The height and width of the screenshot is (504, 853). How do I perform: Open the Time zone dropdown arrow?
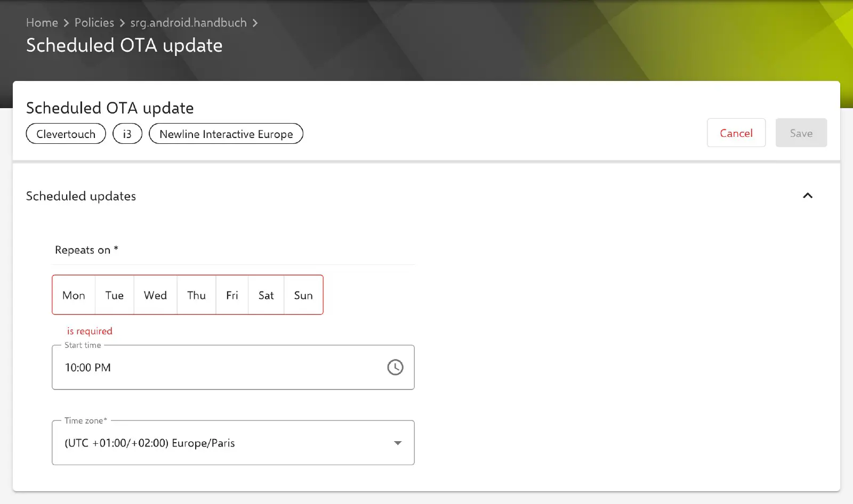point(398,443)
